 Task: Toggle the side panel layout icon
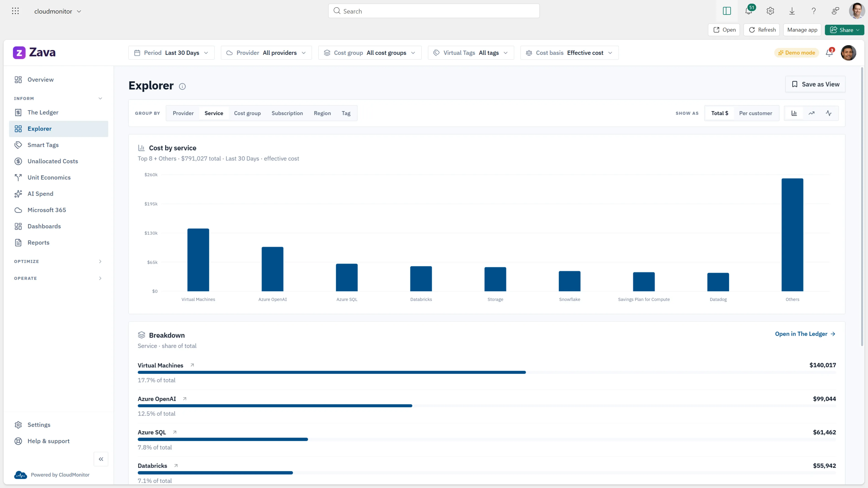tap(727, 11)
